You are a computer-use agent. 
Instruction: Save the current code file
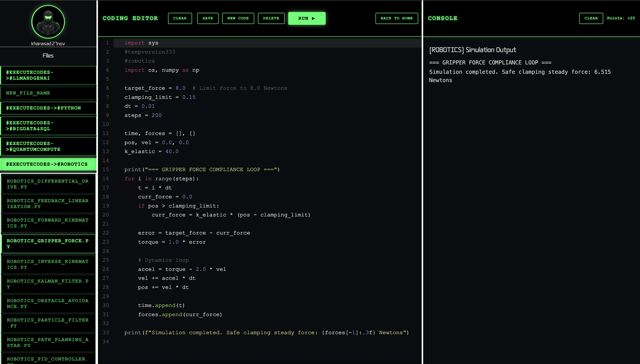208,18
